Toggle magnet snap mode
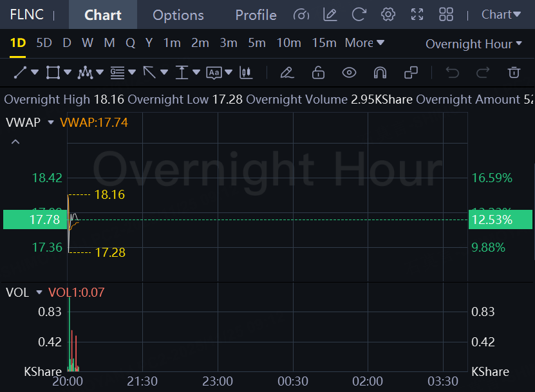 point(380,73)
